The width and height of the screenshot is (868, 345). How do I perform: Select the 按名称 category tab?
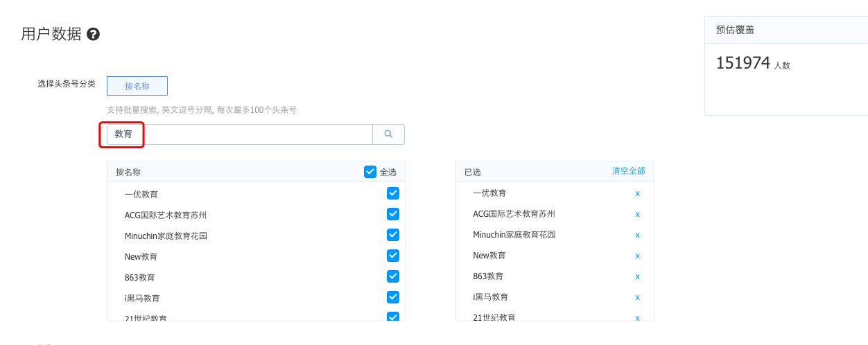(x=137, y=86)
